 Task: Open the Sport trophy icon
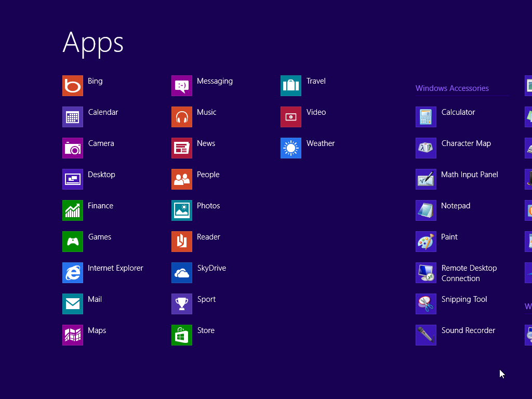coord(182,304)
